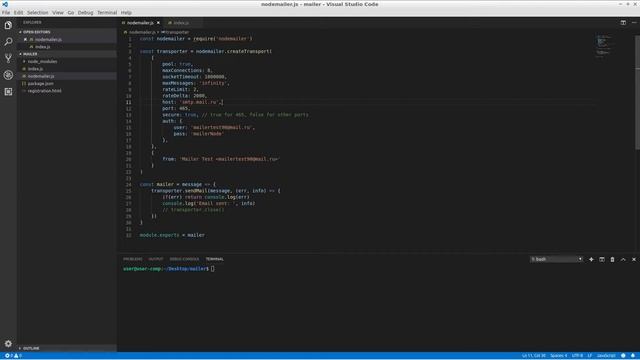Open the Go menu
This screenshot has width=640, height=360.
pos(71,13)
